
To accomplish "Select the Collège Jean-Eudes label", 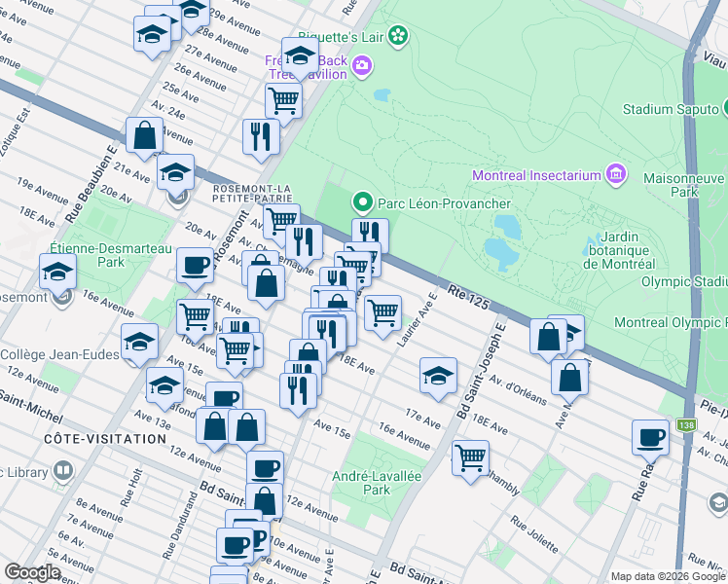I will click(x=60, y=354).
